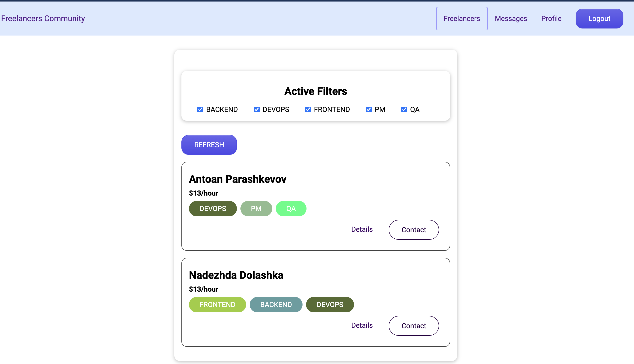The width and height of the screenshot is (634, 364).
Task: Open the Freelancers tab
Action: (x=462, y=18)
